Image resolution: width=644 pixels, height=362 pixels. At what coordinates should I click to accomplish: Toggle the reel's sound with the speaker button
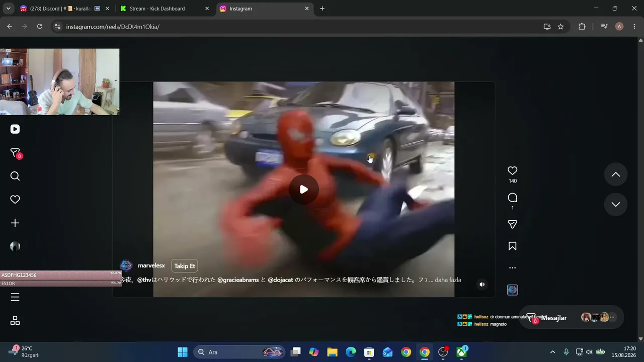click(482, 285)
